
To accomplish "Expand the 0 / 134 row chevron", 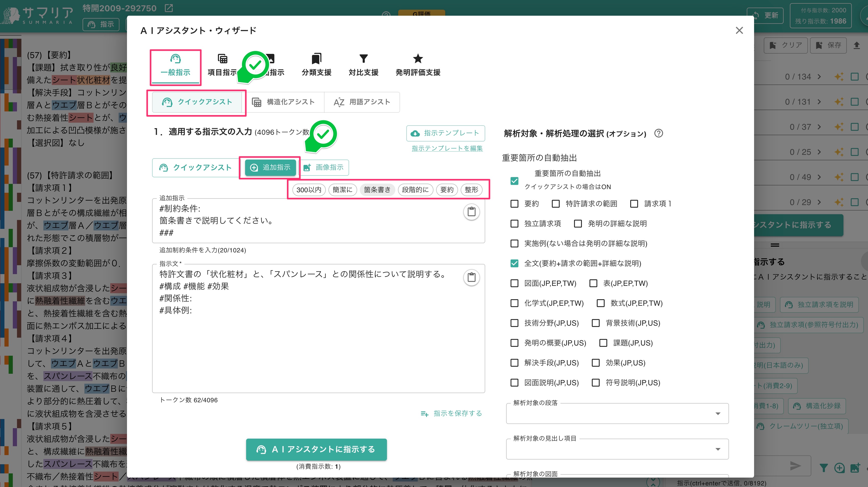I will pyautogui.click(x=819, y=77).
